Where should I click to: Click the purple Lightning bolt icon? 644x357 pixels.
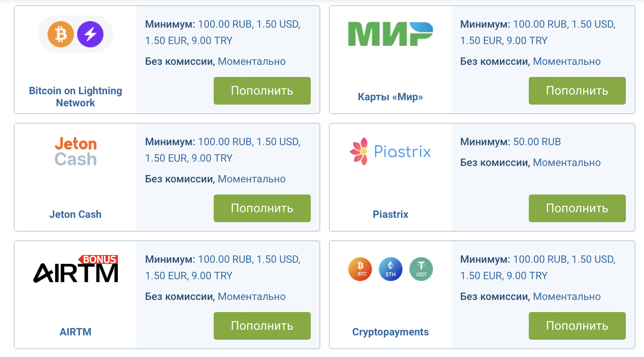click(x=90, y=34)
